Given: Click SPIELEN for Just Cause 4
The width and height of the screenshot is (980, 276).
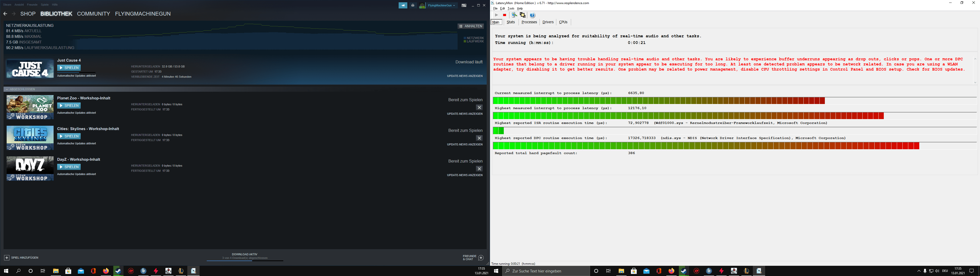Looking at the screenshot, I should pos(69,68).
